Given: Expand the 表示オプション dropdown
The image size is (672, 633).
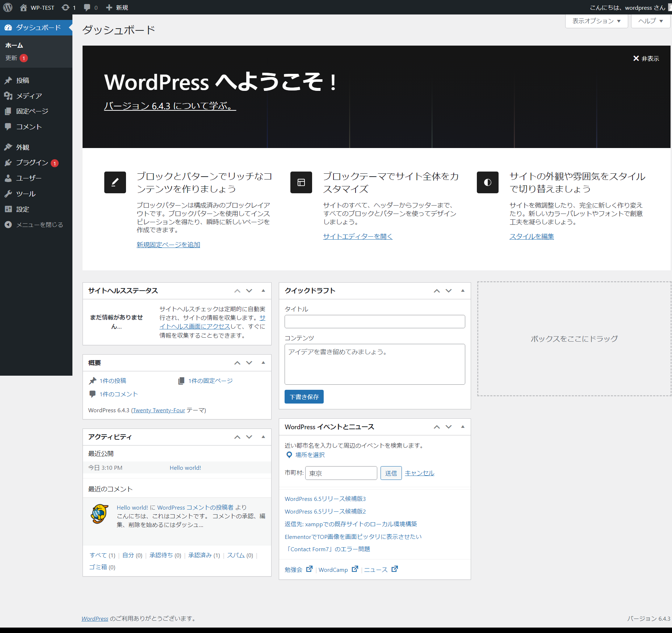Looking at the screenshot, I should coord(596,21).
